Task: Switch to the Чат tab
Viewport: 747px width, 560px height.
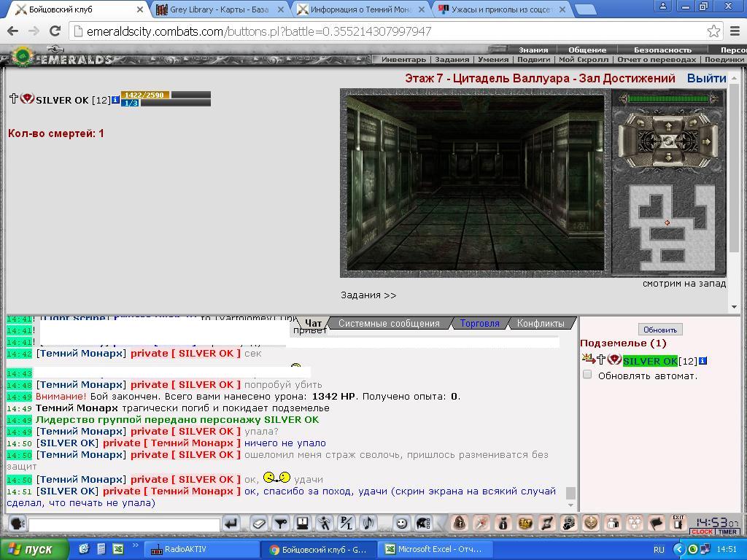Action: [314, 323]
